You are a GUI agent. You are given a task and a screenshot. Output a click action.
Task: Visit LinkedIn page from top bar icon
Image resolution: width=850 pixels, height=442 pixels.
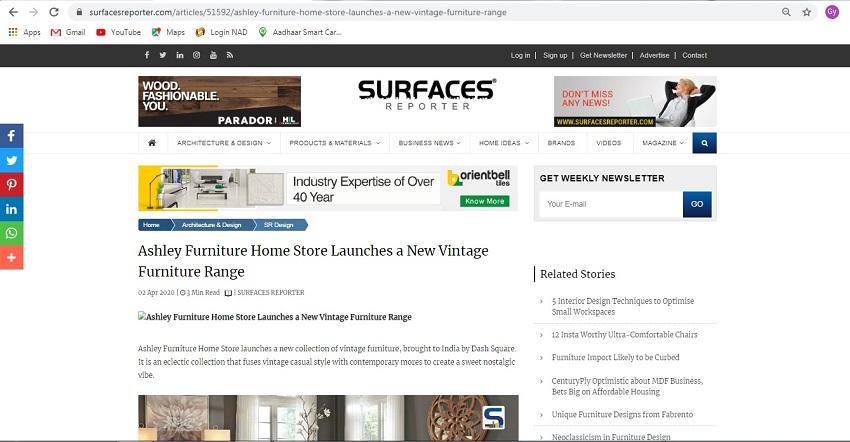coord(180,55)
